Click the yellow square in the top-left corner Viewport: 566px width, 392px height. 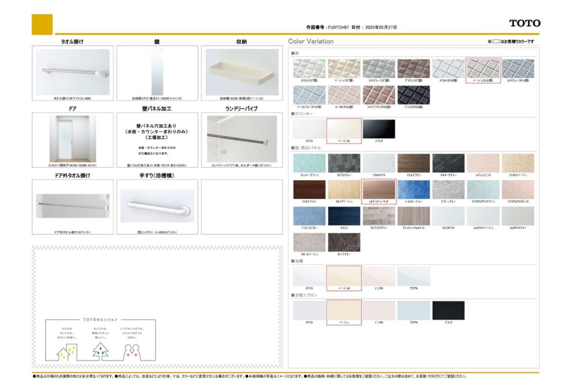[42, 24]
